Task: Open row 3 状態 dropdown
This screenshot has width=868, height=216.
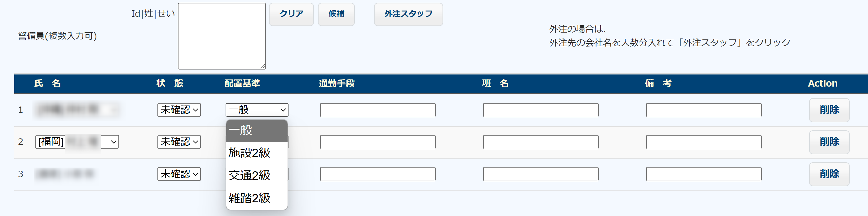Action: click(178, 174)
